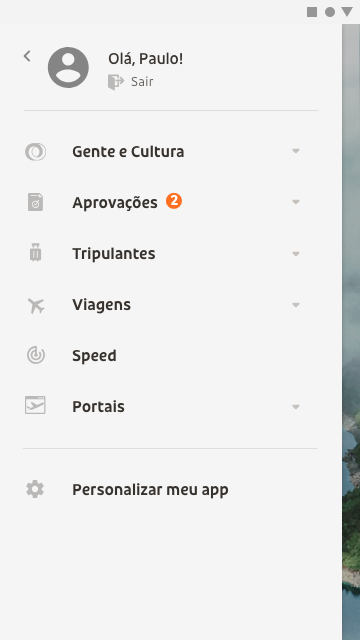Image resolution: width=360 pixels, height=640 pixels.
Task: Expand the Gente e Cultura dropdown arrow
Action: point(296,151)
